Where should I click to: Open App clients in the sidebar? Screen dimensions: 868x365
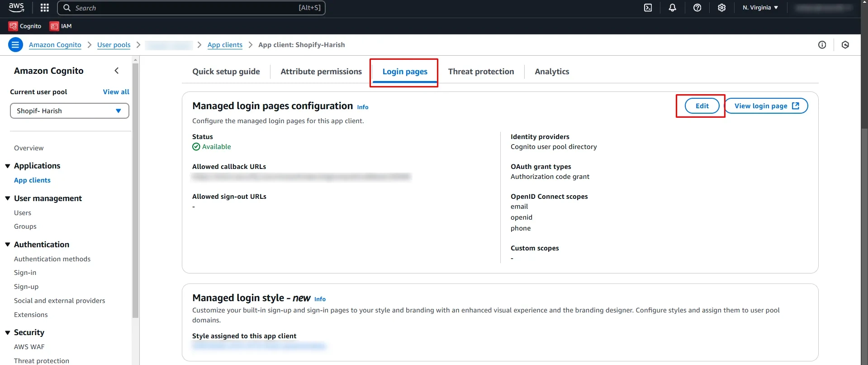[x=32, y=180]
